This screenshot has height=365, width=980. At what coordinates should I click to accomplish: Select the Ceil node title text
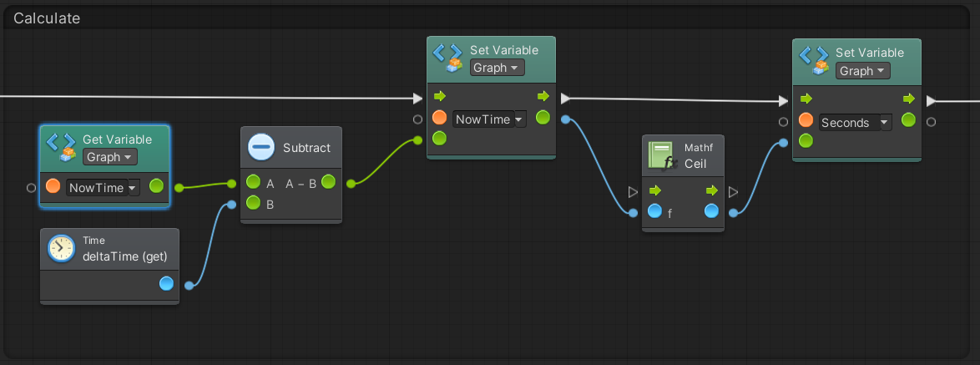[x=695, y=163]
